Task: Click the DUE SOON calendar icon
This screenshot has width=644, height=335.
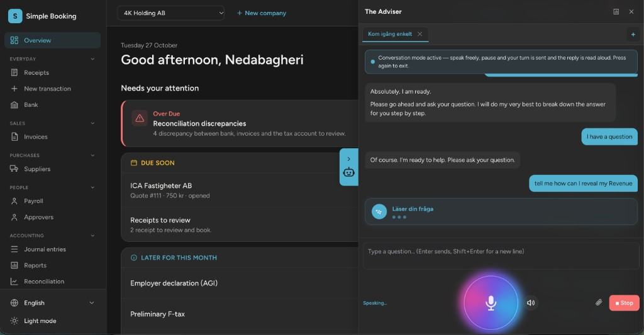Action: [x=133, y=163]
